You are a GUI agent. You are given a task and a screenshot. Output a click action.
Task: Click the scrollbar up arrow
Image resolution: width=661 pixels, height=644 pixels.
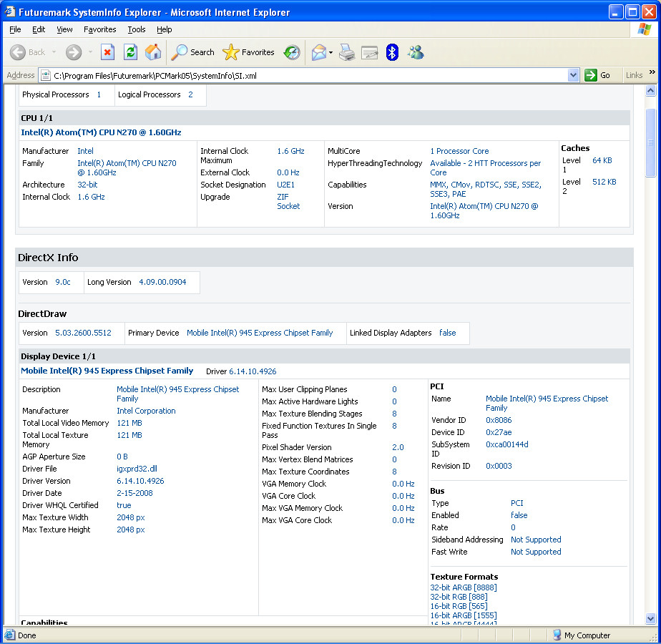tap(650, 91)
